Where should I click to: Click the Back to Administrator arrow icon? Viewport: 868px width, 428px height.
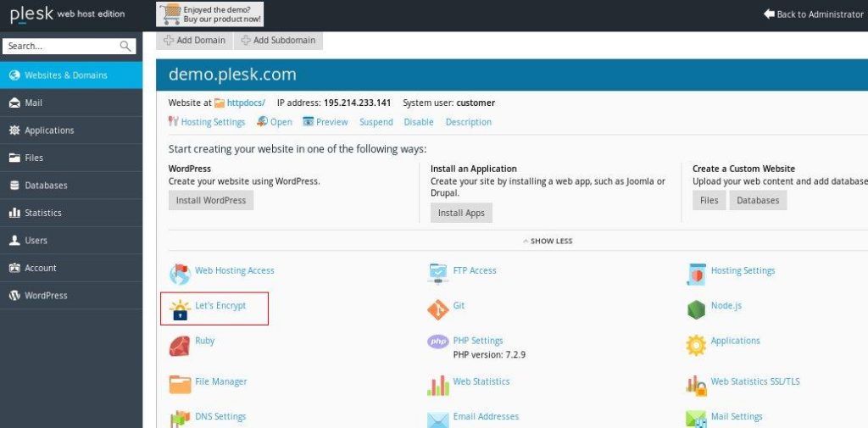click(769, 14)
